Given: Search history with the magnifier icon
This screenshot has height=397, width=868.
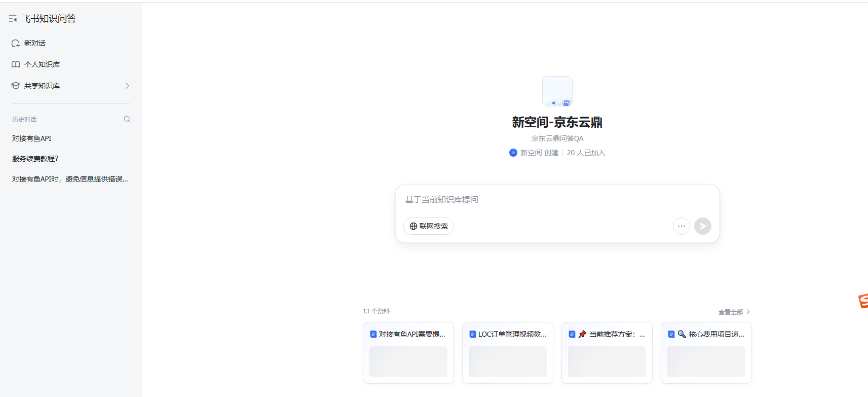Looking at the screenshot, I should click(127, 119).
